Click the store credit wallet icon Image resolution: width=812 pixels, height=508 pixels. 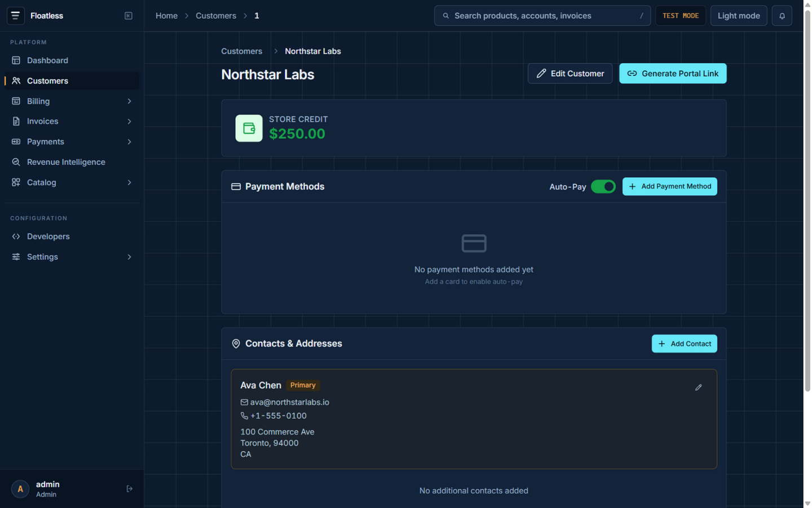pyautogui.click(x=249, y=128)
